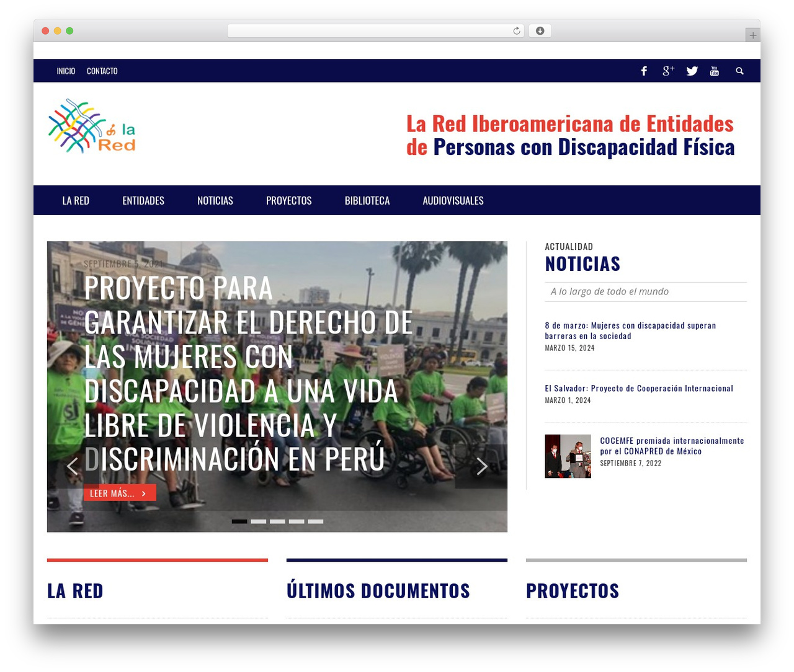Open El Salvador Cooperación Internacional article
Screen dimensions: 794x672
639,389
